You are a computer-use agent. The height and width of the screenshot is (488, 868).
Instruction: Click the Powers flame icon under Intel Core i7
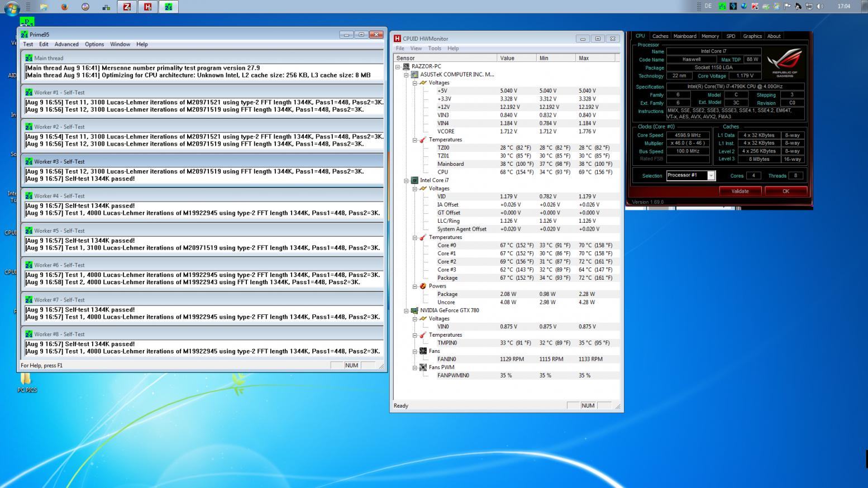[423, 286]
